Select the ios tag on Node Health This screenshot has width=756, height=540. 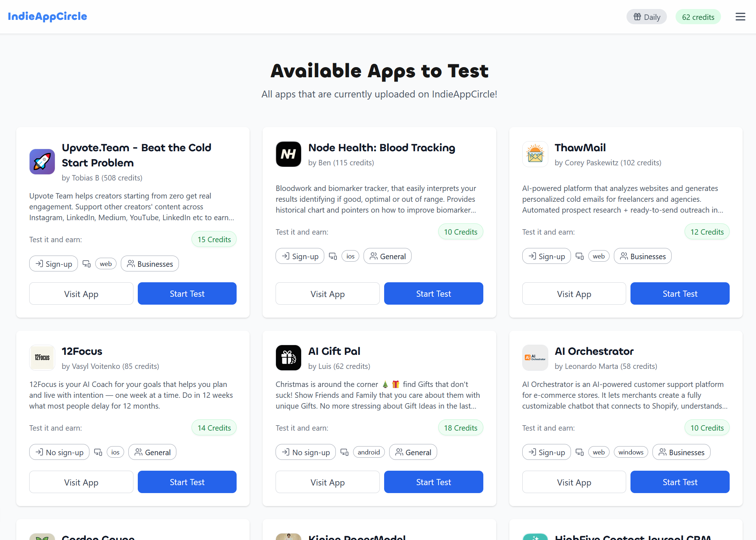350,256
